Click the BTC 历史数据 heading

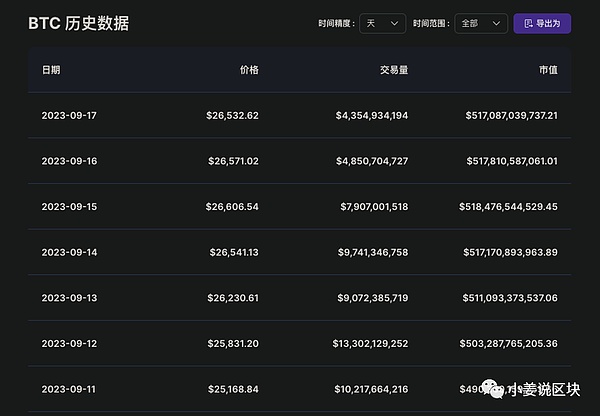tap(78, 23)
